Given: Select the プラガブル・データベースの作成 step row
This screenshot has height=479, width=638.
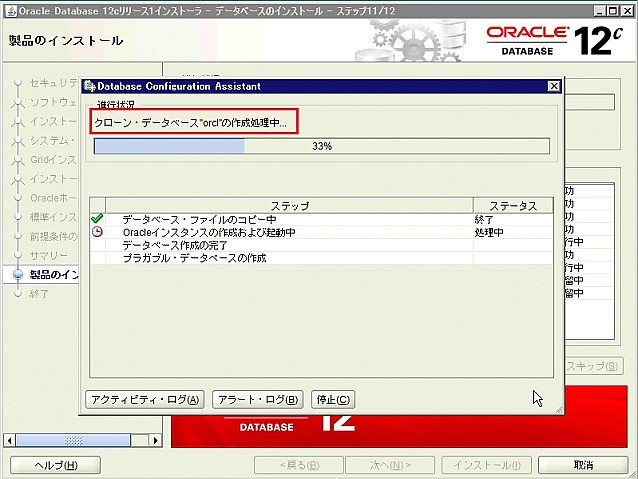Looking at the screenshot, I should coord(321,258).
